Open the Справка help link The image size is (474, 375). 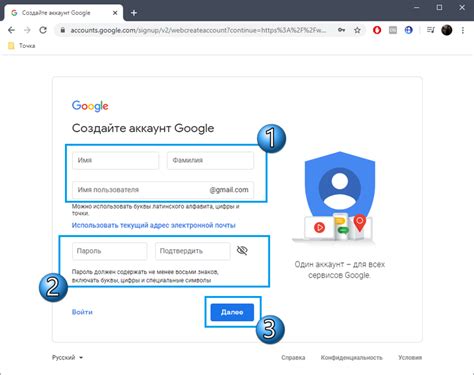point(293,358)
